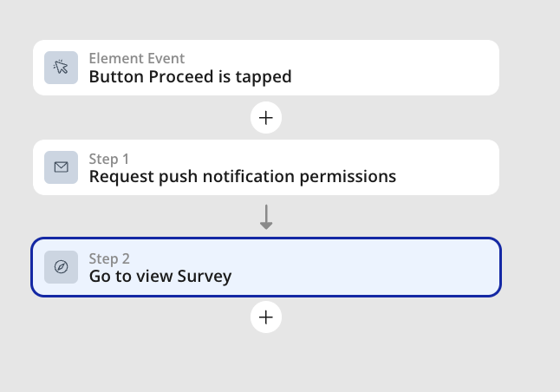The height and width of the screenshot is (392, 560).
Task: Click the empty canvas below the last plus button
Action: [x=266, y=363]
